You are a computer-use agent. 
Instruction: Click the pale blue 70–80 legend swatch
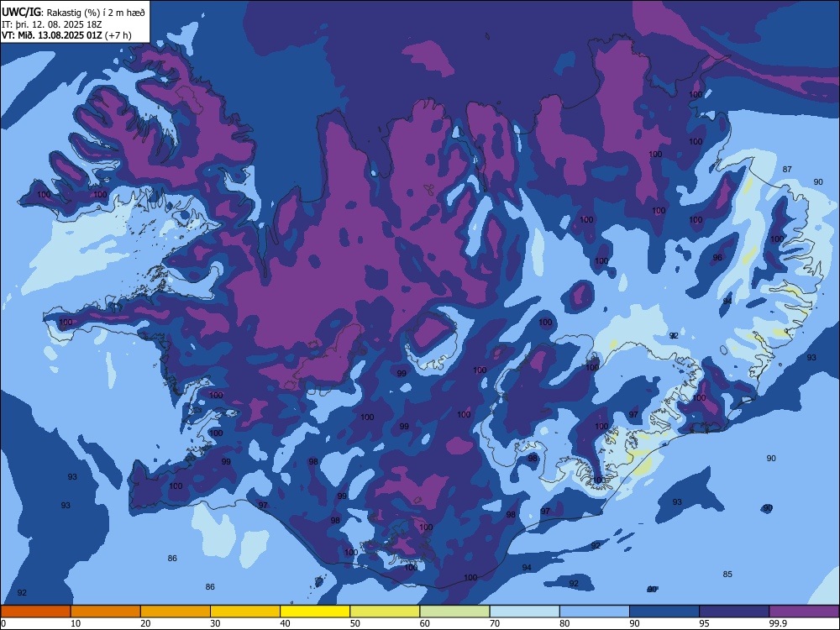(524, 612)
